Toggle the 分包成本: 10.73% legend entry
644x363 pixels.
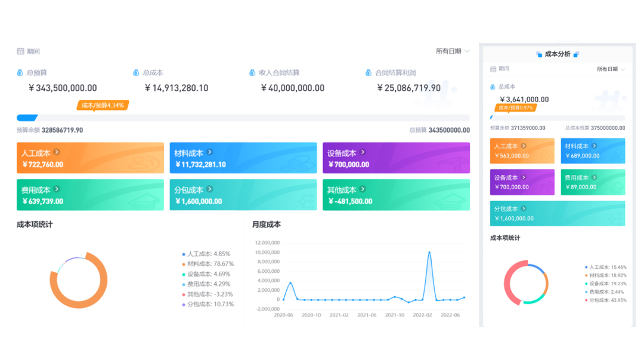(209, 304)
